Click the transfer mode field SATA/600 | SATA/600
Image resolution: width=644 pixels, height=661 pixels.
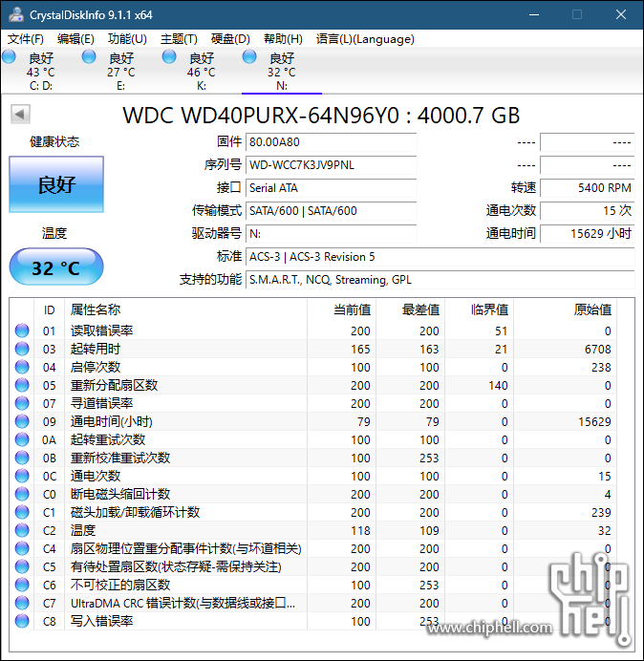coord(331,211)
